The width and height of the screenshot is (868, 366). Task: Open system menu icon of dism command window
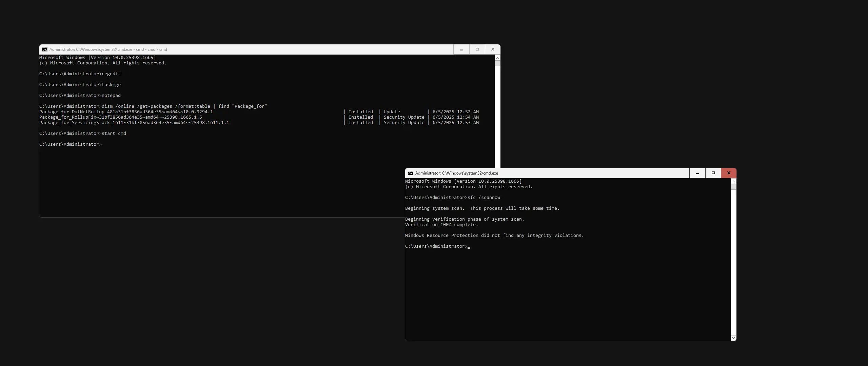click(44, 49)
